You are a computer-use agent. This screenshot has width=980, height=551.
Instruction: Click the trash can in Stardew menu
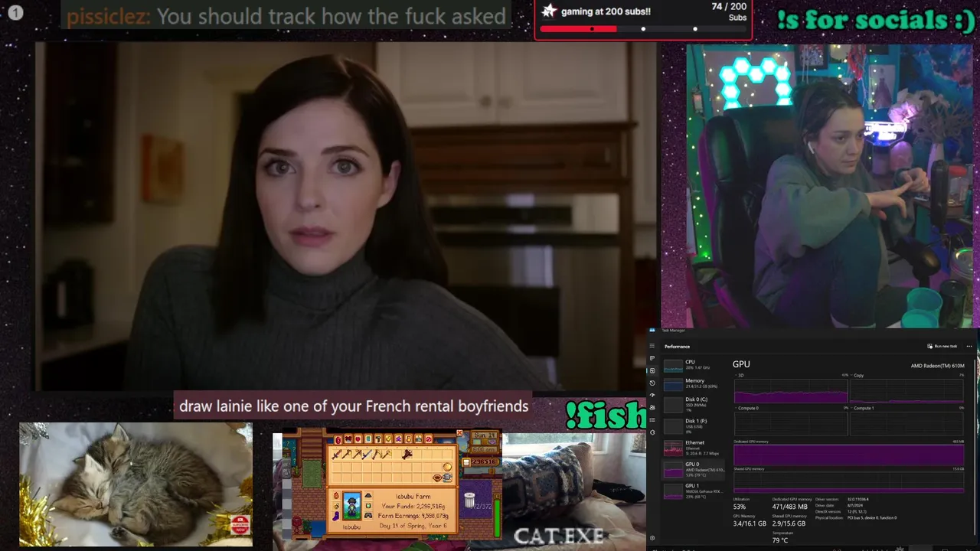coord(469,500)
